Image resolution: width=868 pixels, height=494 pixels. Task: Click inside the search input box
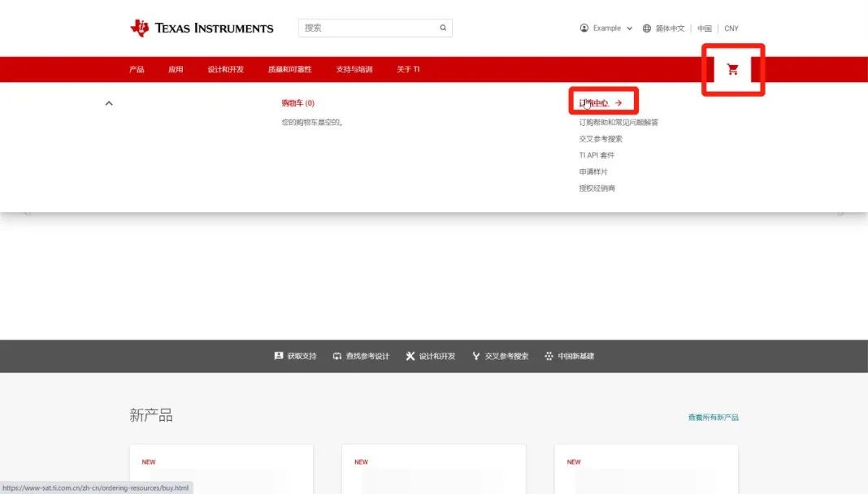(366, 28)
